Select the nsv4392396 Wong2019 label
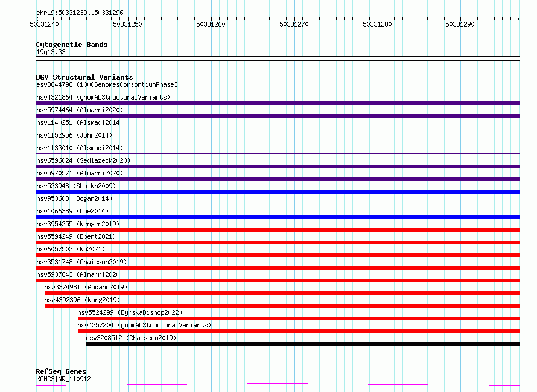 click(82, 300)
